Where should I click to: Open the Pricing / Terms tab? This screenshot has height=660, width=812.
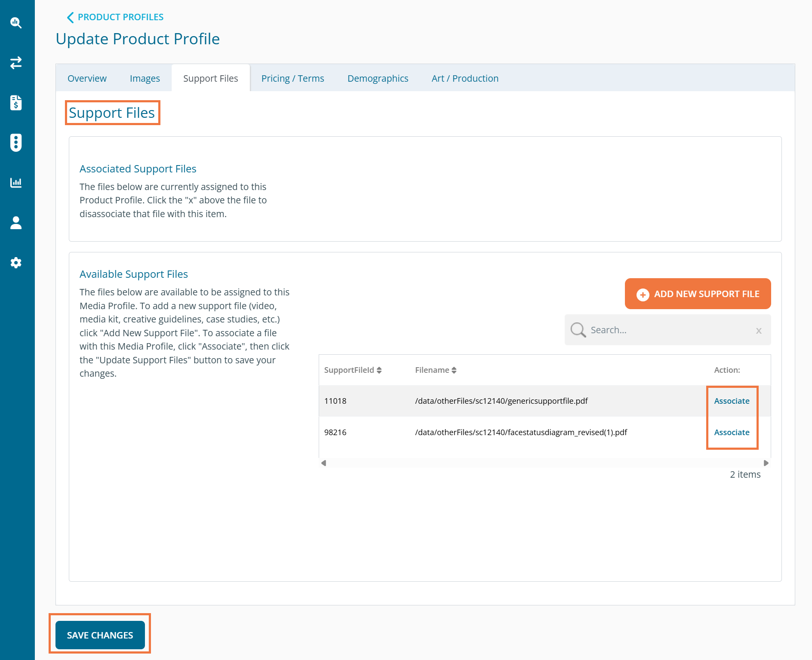[x=292, y=78]
